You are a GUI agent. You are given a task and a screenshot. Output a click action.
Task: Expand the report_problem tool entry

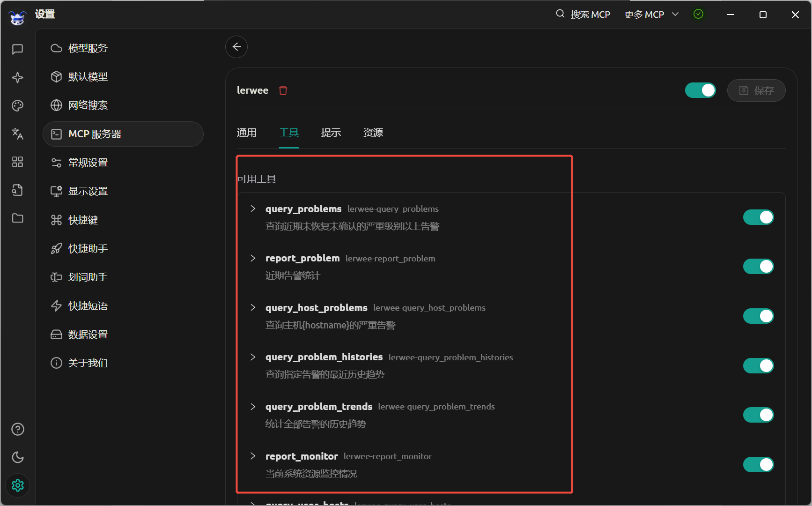pyautogui.click(x=253, y=258)
